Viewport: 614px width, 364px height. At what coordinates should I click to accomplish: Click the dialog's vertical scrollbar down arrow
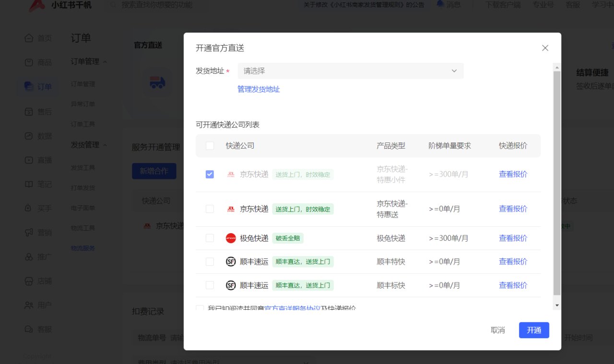556,305
